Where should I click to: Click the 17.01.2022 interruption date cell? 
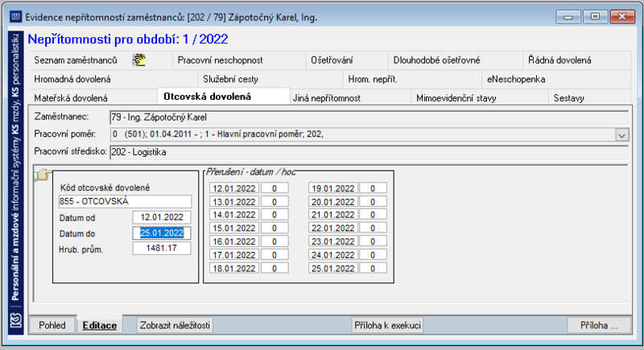point(234,255)
